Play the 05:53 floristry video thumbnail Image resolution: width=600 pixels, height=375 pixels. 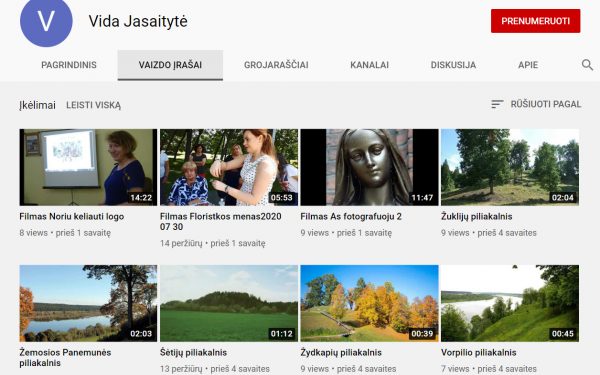tap(229, 167)
